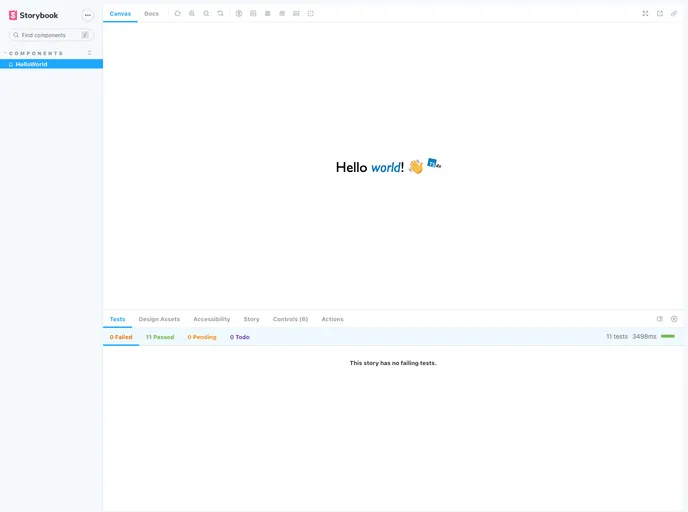This screenshot has width=688, height=512.
Task: Toggle the 0 Pending tests filter
Action: click(202, 337)
